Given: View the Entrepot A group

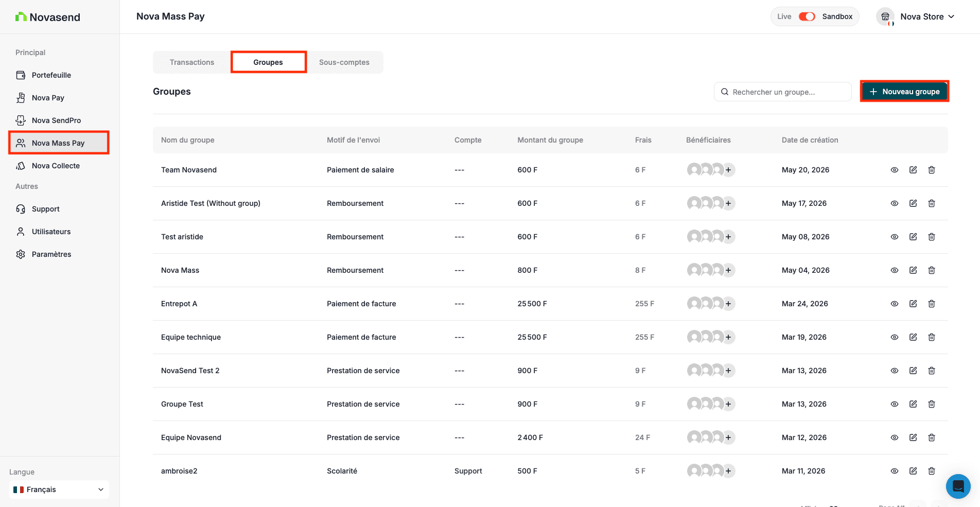Looking at the screenshot, I should 895,304.
